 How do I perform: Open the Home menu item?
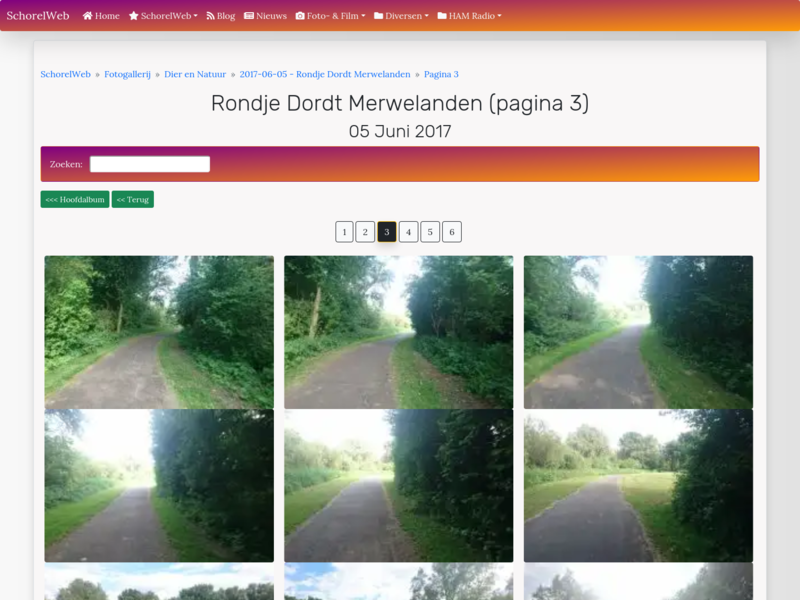pos(101,16)
